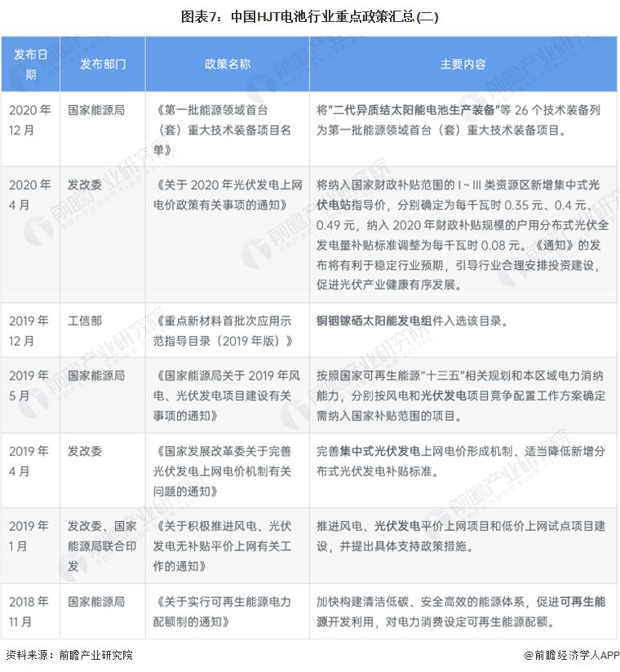620x672 pixels.
Task: Click the 2020年12月 date cell
Action: (30, 120)
